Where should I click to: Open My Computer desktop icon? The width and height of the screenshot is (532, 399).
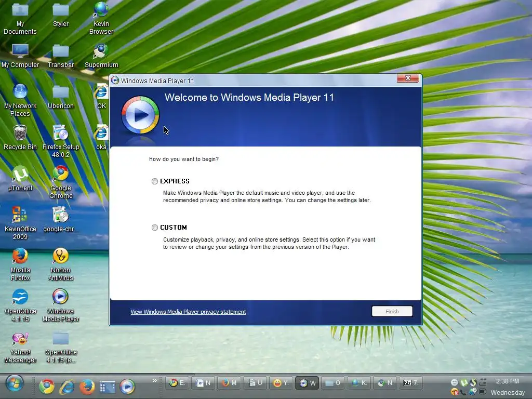point(20,56)
